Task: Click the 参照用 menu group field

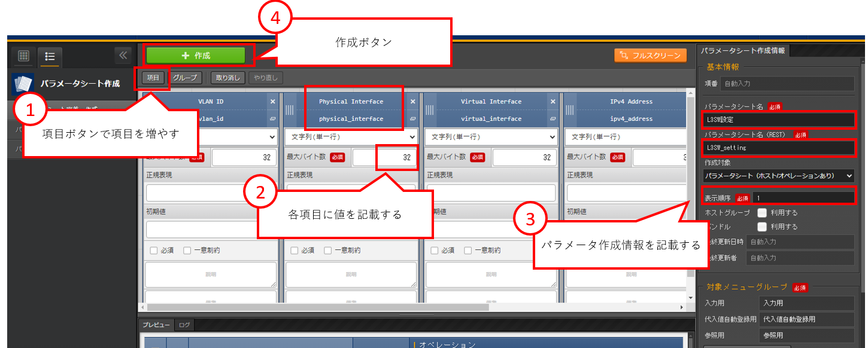Action: pos(806,335)
